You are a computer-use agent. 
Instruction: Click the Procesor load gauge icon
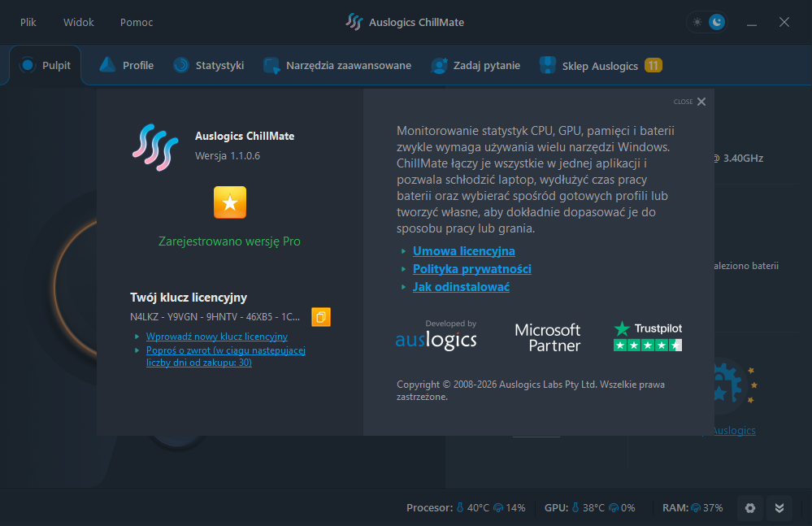(x=497, y=508)
